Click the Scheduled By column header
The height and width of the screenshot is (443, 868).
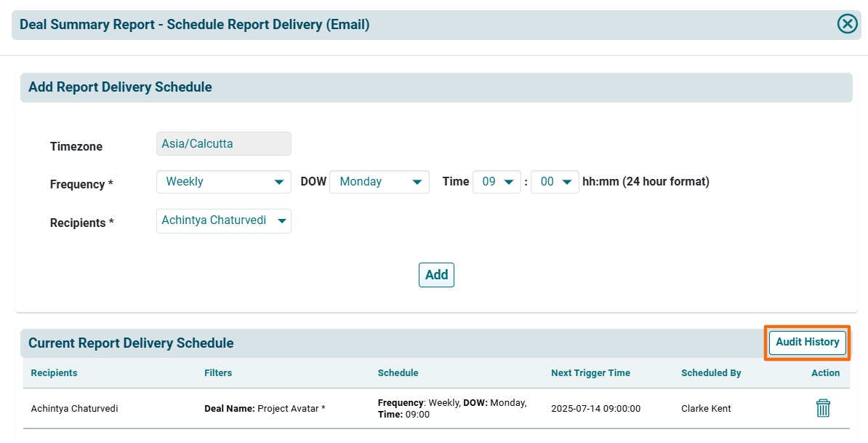pyautogui.click(x=711, y=373)
